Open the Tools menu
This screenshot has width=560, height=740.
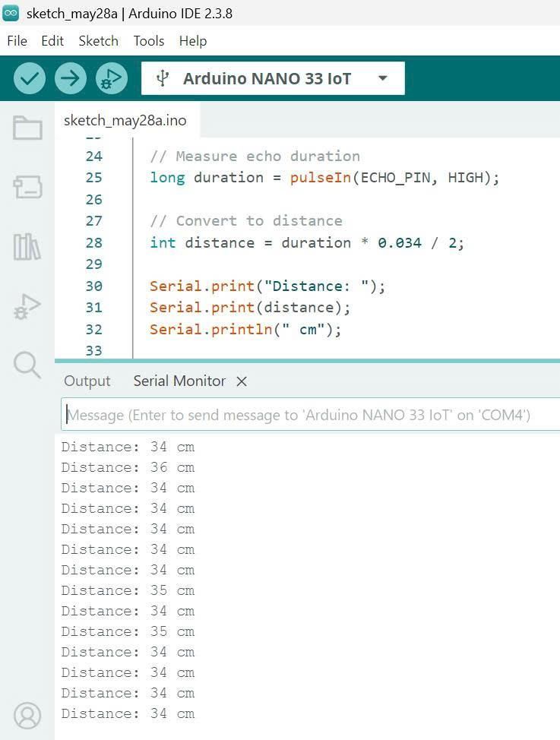[x=149, y=41]
